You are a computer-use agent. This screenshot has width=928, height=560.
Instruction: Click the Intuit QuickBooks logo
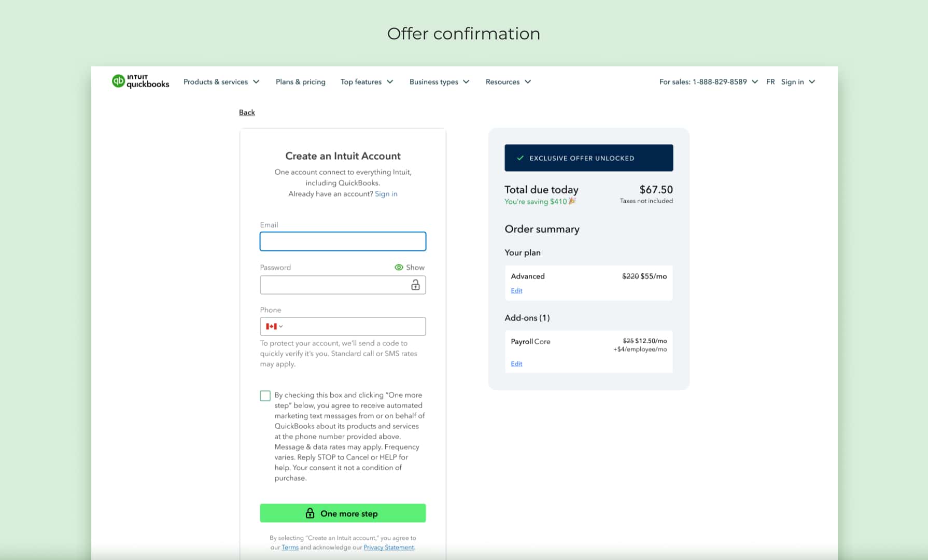[140, 81]
